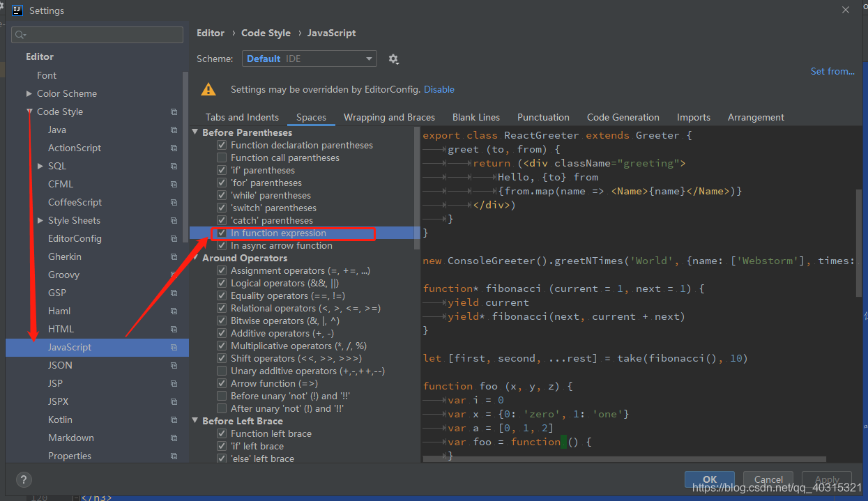Click the copy icon in SQL row
This screenshot has height=501, width=868.
pos(174,166)
